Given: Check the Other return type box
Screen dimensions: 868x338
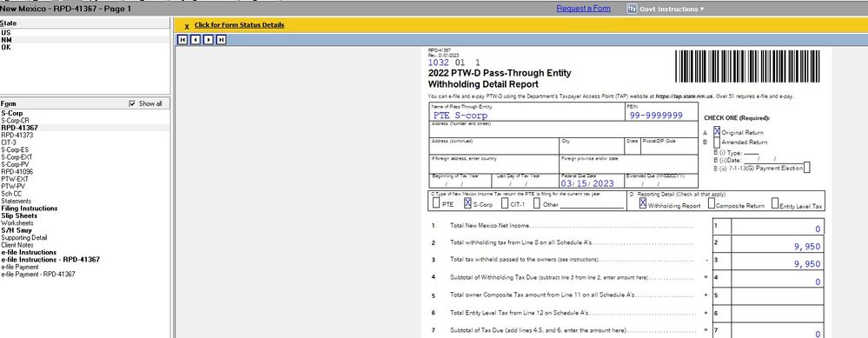Looking at the screenshot, I should point(537,203).
